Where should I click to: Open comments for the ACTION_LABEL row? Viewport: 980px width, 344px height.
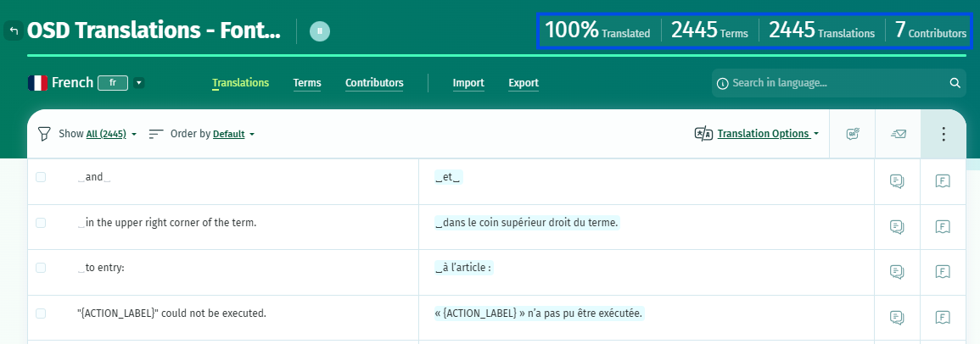pos(897,317)
